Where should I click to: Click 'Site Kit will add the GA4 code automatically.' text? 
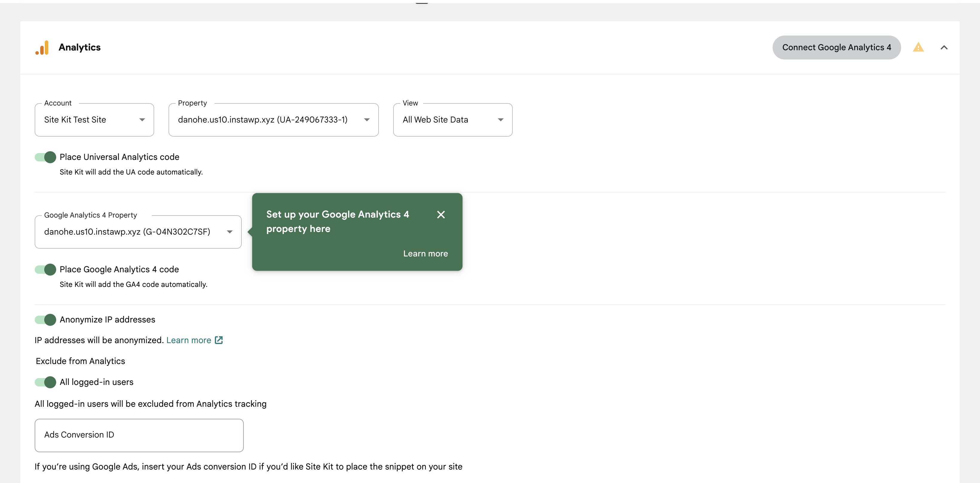pyautogui.click(x=134, y=284)
